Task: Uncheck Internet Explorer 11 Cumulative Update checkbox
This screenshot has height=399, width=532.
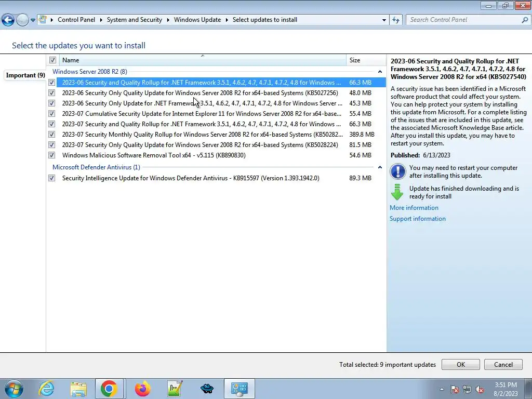Action: pos(51,114)
